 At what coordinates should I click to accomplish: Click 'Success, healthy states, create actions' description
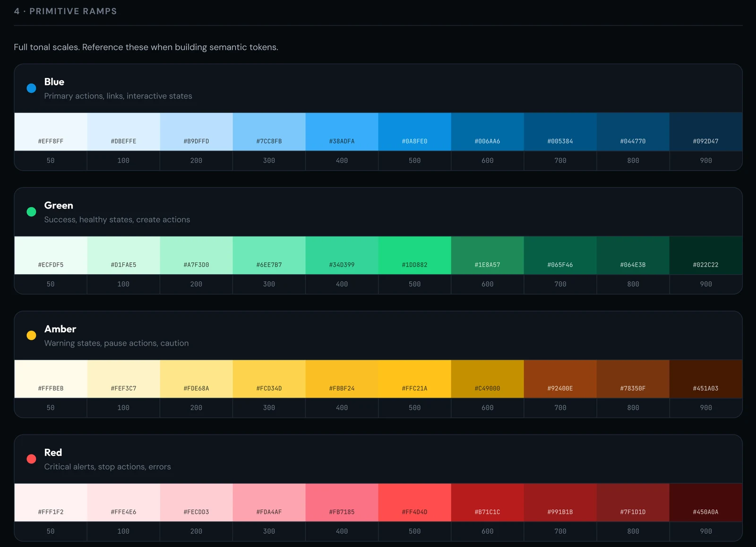click(117, 219)
